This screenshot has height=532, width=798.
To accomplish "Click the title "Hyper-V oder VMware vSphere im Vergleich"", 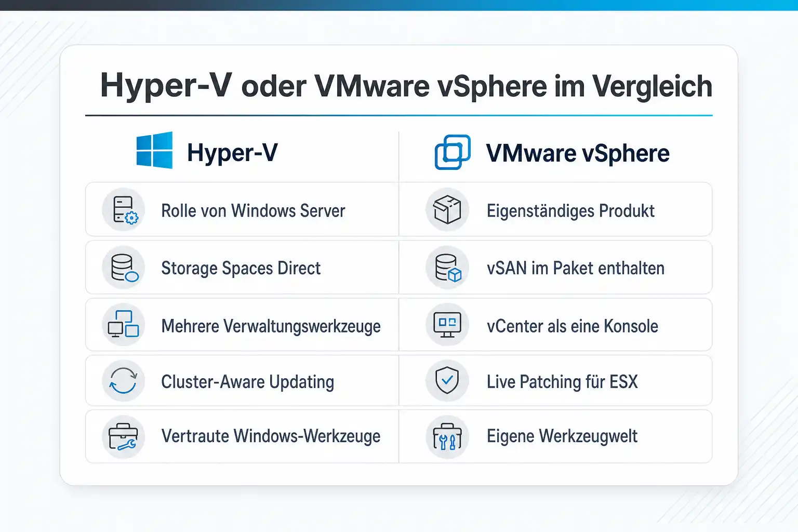I will point(406,86).
